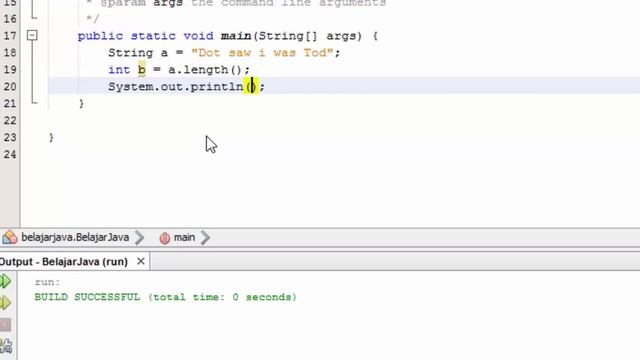
Task: Click the main method icon in breadcrumb
Action: (164, 238)
